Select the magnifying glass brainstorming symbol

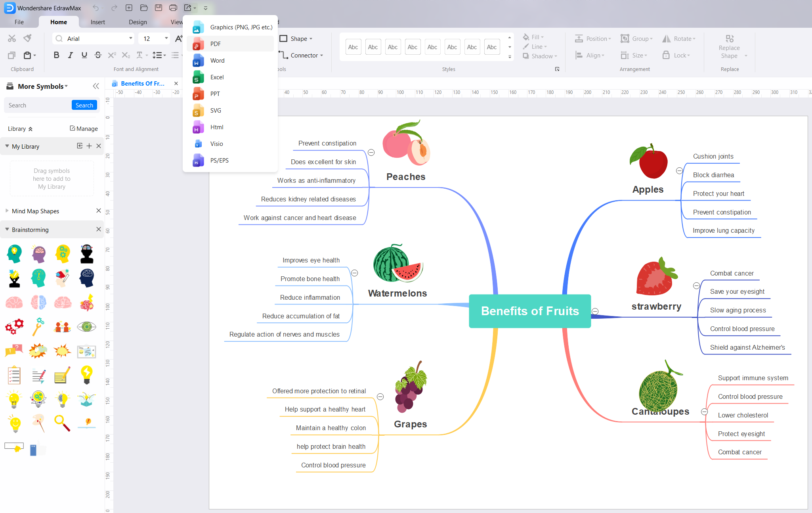click(x=62, y=423)
